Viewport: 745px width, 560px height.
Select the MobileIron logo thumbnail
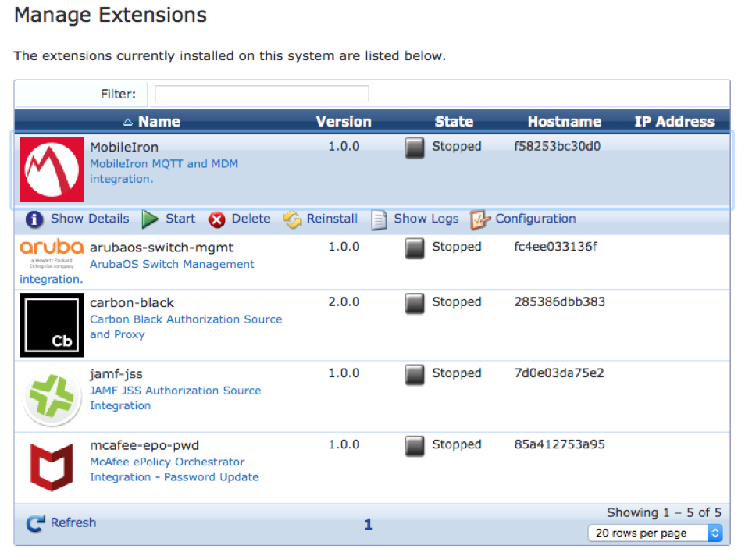click(x=52, y=169)
